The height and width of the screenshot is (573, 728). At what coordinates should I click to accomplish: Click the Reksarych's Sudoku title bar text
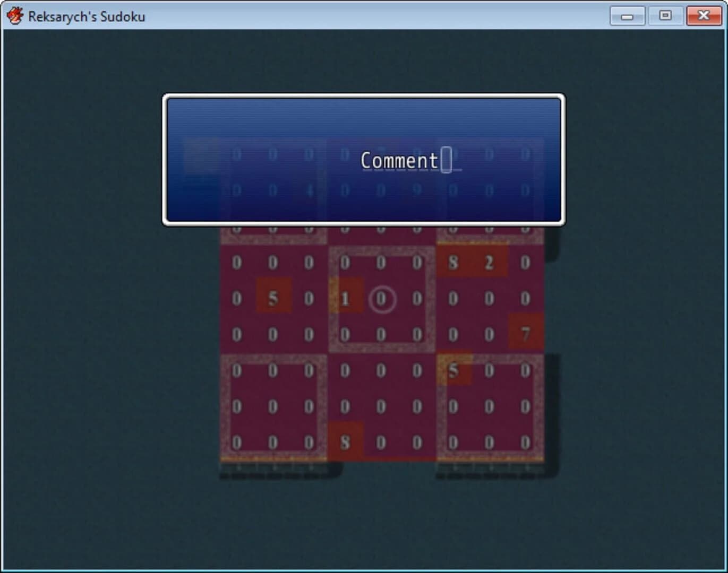87,16
